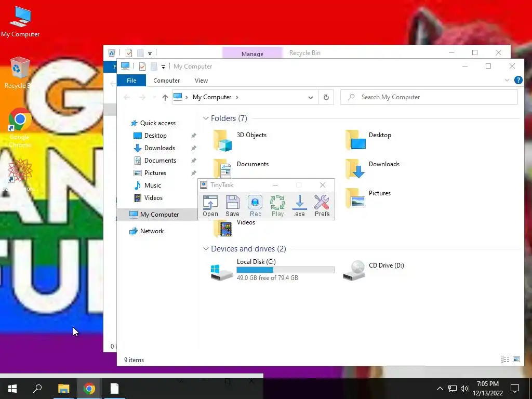
Task: Open Customize Quick Access Toolbar dropdown
Action: (x=163, y=67)
